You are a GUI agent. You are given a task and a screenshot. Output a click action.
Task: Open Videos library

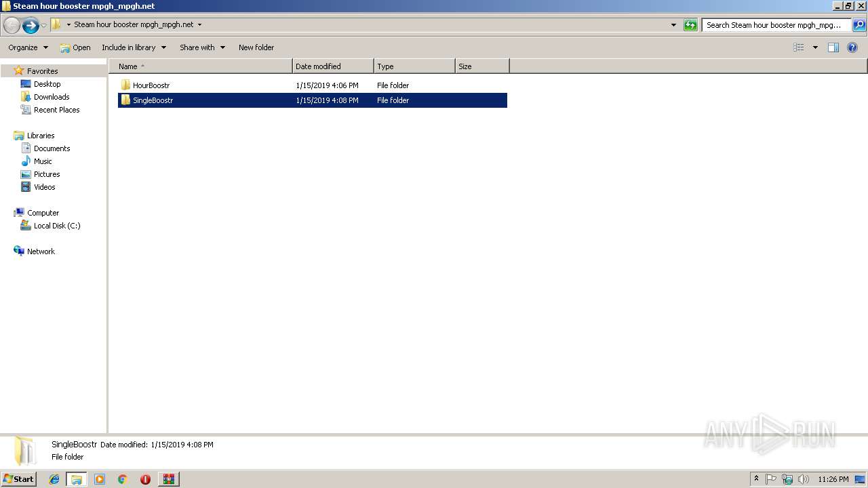click(45, 187)
